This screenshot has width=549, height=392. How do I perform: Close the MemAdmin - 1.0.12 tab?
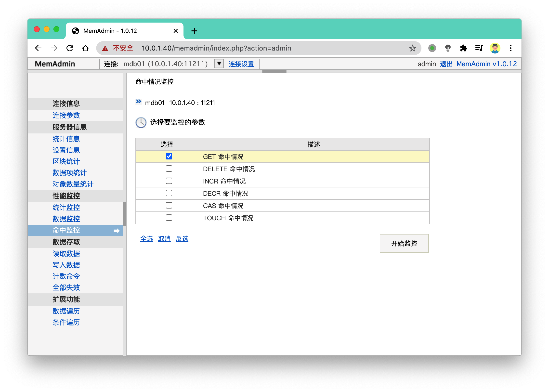176,31
